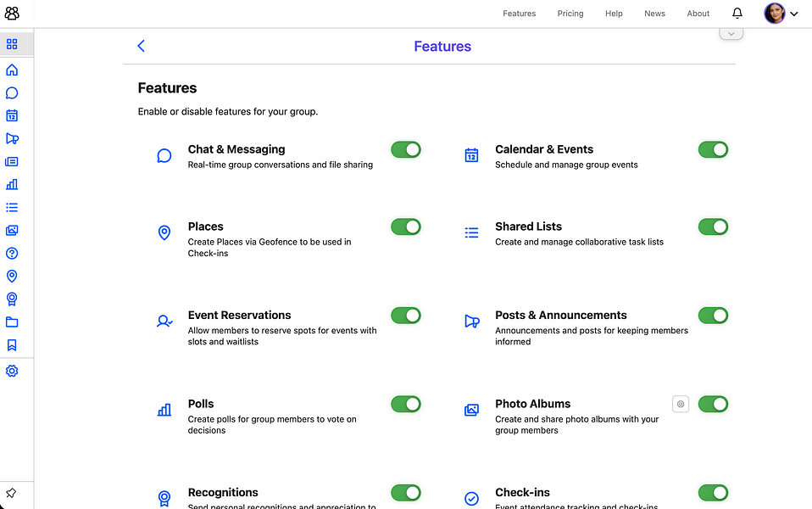Go back with the left chevron
Viewport: 812px width, 509px height.
pyautogui.click(x=141, y=46)
